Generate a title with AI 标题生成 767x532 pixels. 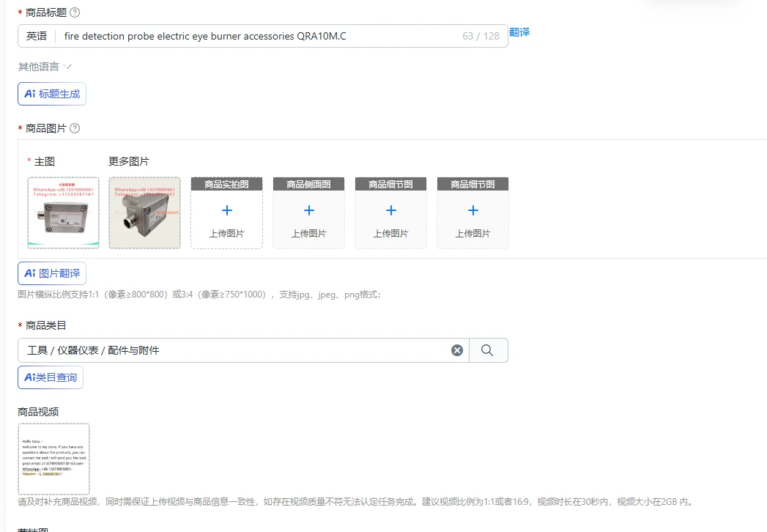(52, 94)
